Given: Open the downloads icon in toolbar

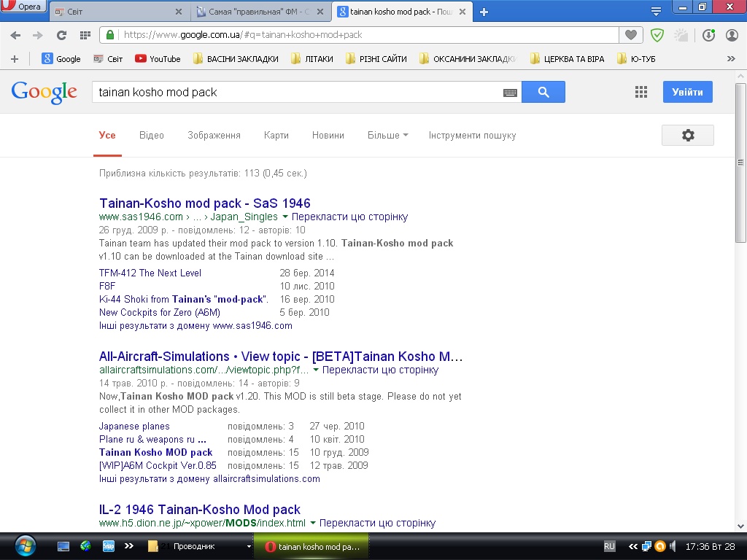Looking at the screenshot, I should 708,35.
